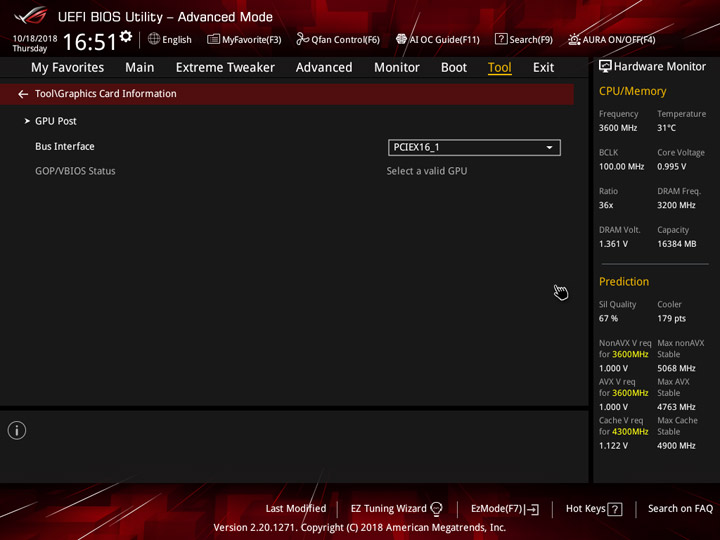Click Max AVX Stable 4763 MHz
The height and width of the screenshot is (540, 720).
click(x=676, y=407)
